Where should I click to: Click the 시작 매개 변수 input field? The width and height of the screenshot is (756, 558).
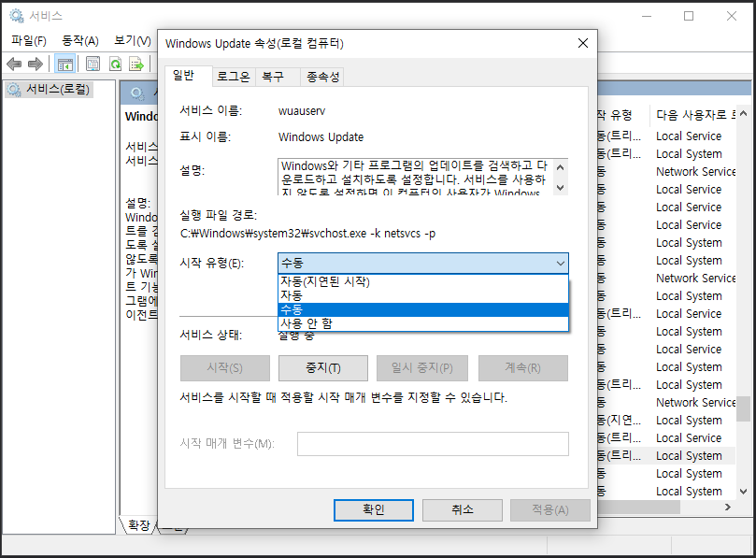click(433, 444)
